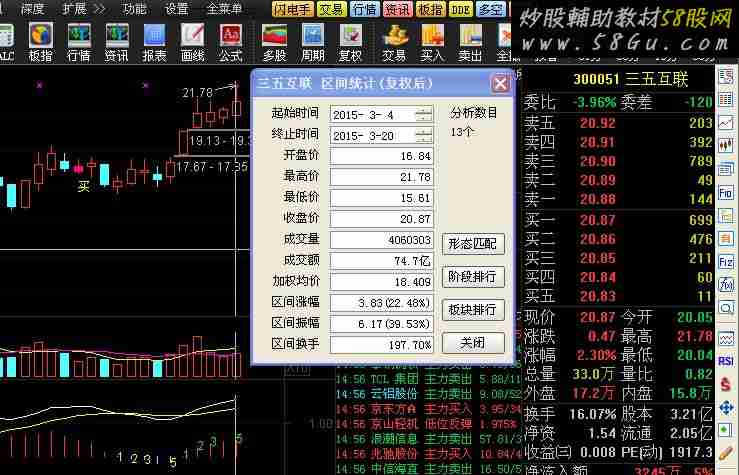The height and width of the screenshot is (475, 739).
Task: Click the line chart icon in right sidebar
Action: click(726, 123)
